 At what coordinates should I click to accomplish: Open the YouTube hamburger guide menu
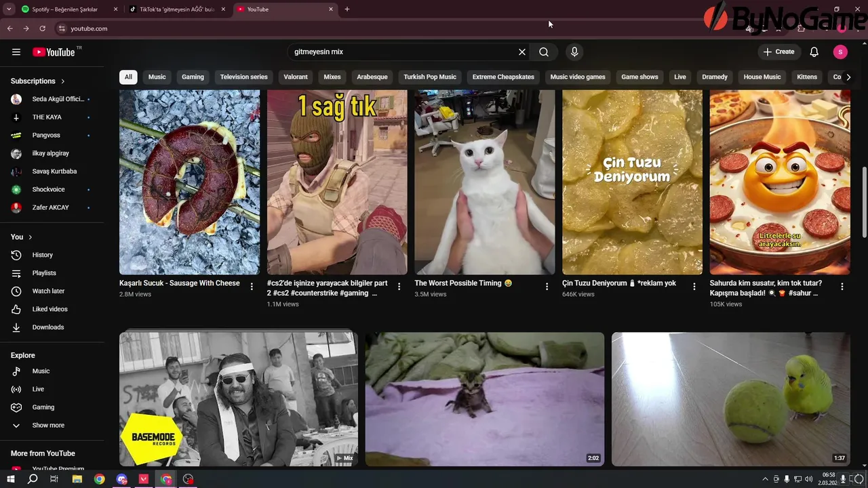16,52
